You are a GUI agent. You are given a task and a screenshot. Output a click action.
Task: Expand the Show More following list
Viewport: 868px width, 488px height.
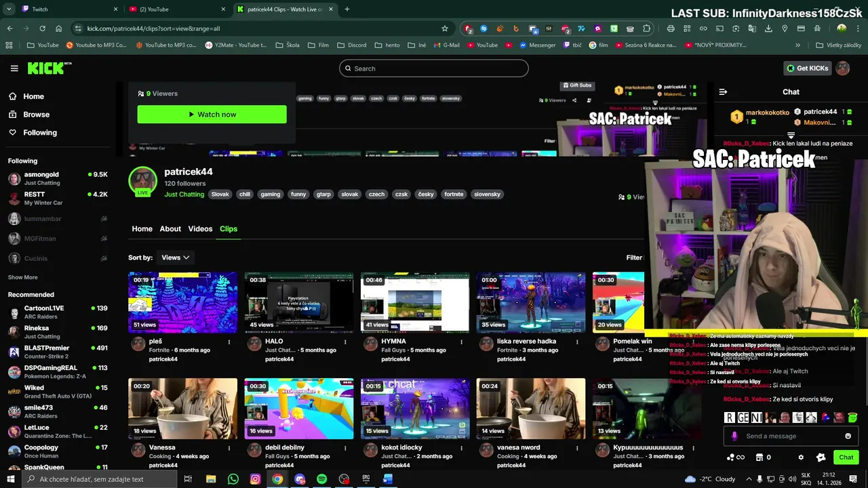22,277
